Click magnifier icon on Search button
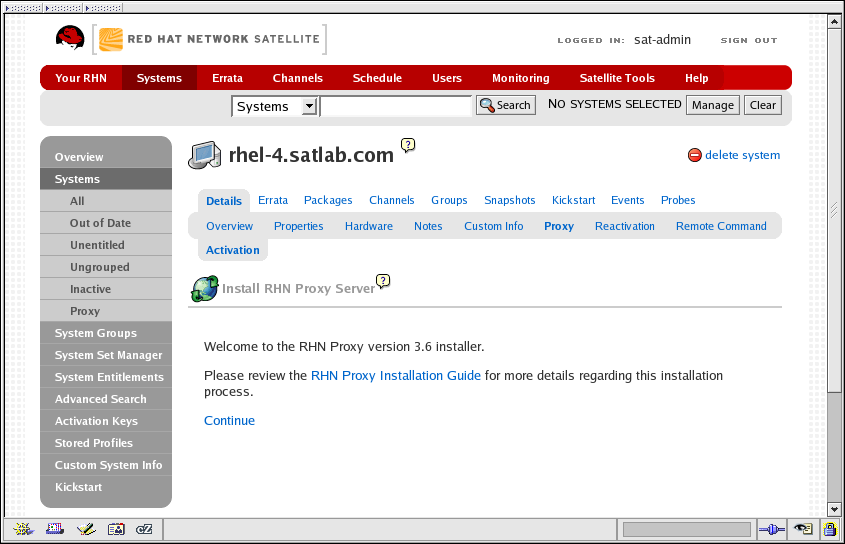The image size is (845, 544). pyautogui.click(x=487, y=105)
